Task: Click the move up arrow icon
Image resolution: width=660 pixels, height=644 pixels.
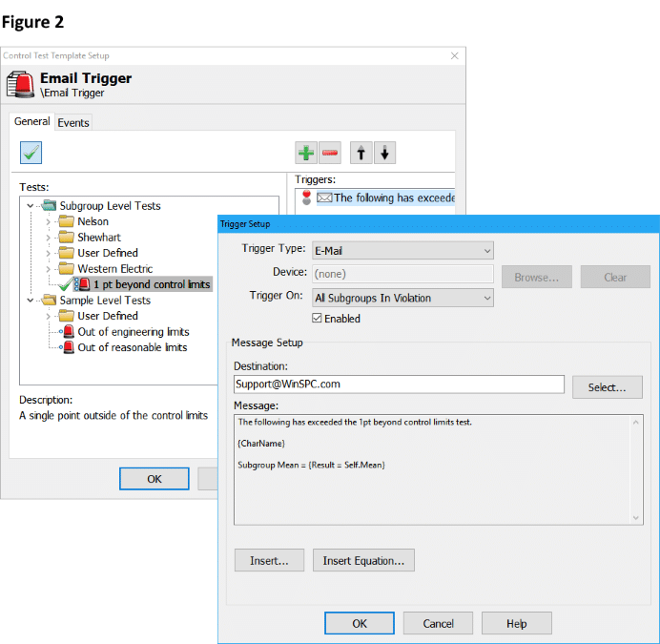Action: (361, 153)
